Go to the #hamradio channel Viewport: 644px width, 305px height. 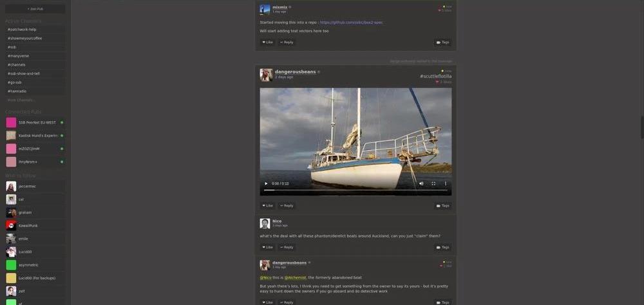(x=18, y=91)
